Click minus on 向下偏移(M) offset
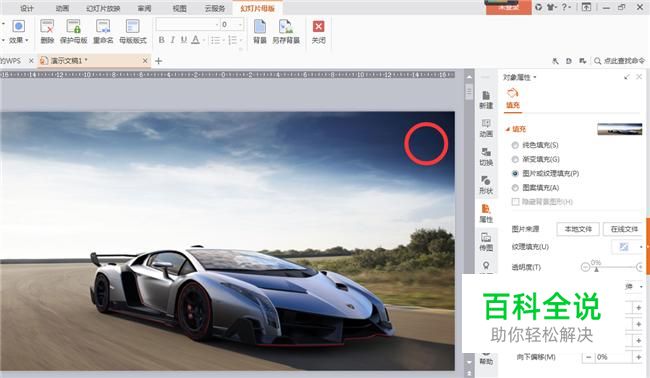 tap(589, 357)
